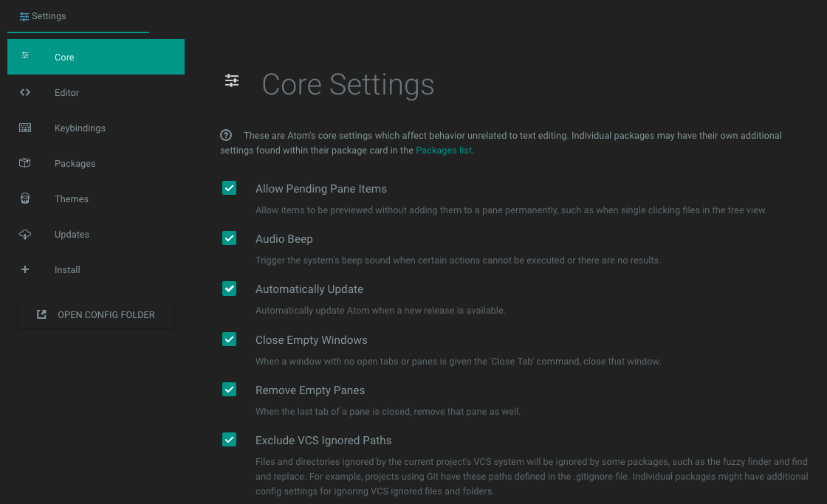
Task: Open the Packages list link
Action: [443, 150]
